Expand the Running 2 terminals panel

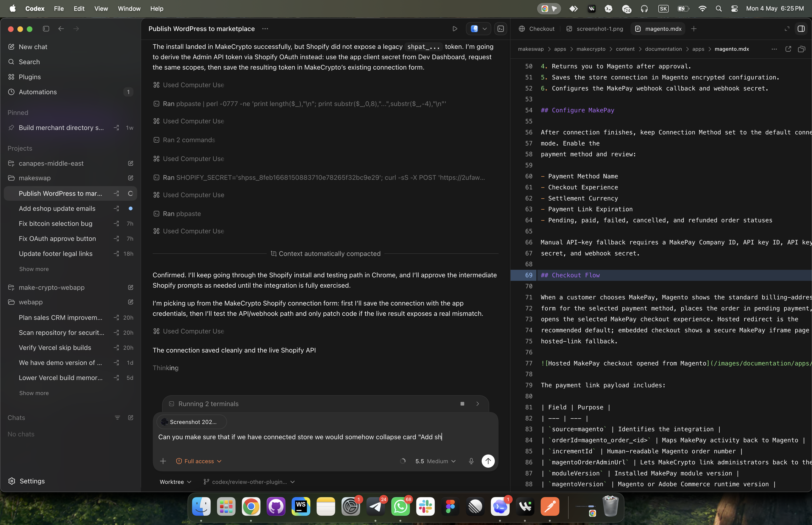point(478,404)
